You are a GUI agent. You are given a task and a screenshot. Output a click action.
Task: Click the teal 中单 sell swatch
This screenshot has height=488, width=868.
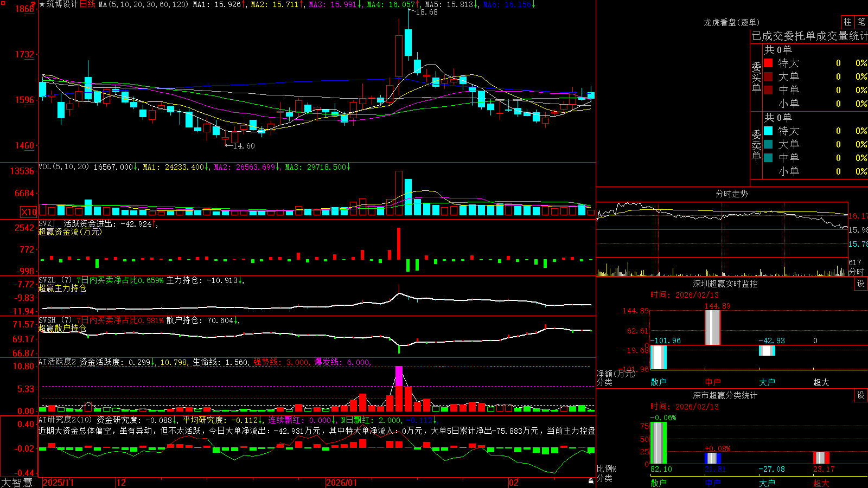point(768,158)
